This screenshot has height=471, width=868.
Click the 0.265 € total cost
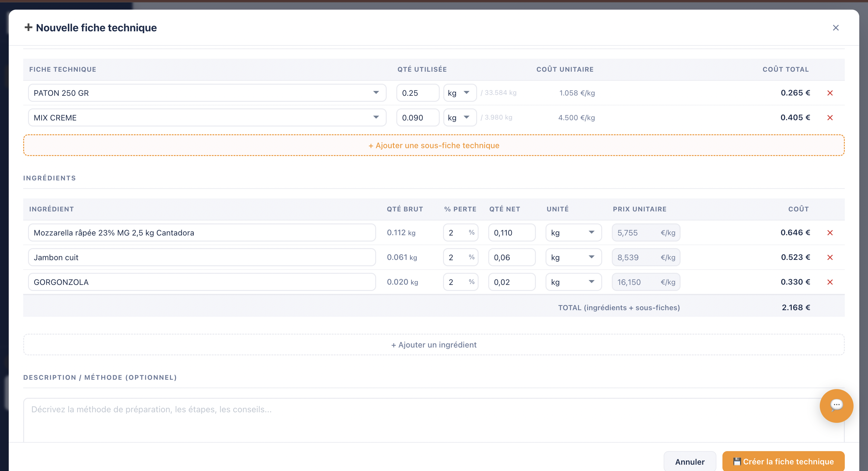coord(795,93)
